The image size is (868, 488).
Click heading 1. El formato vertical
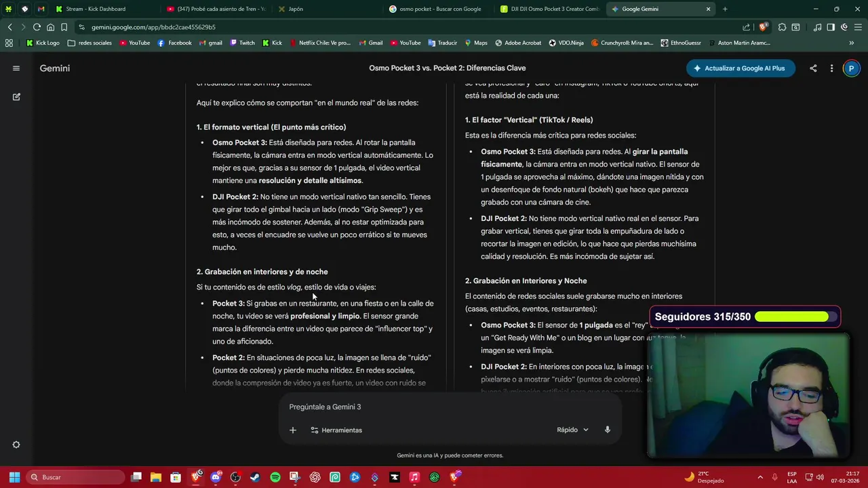[271, 127]
